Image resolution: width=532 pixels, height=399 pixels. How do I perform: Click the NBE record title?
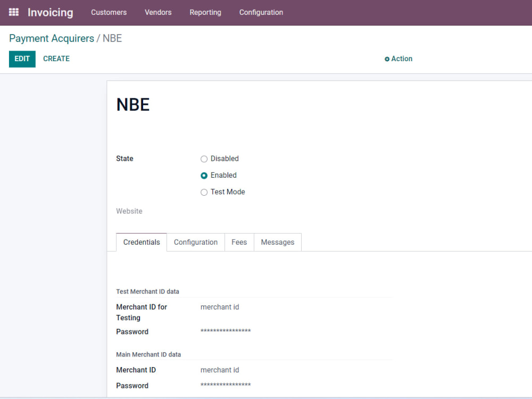coord(132,104)
